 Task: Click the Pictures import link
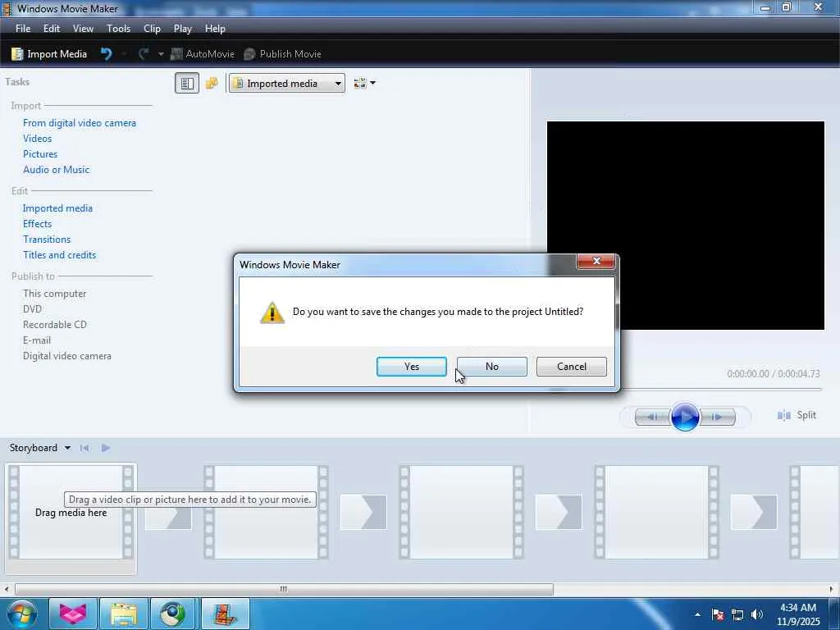(x=40, y=153)
